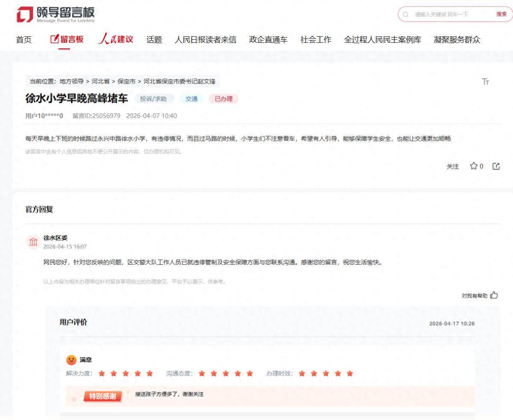
Task: Click the search magnifier icon
Action: pyautogui.click(x=406, y=15)
